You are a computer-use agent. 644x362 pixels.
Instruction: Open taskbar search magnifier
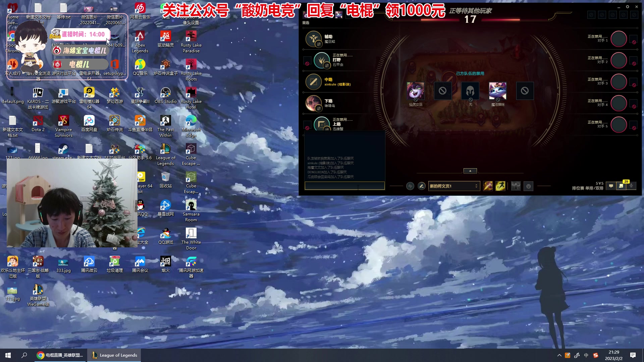pos(24,355)
